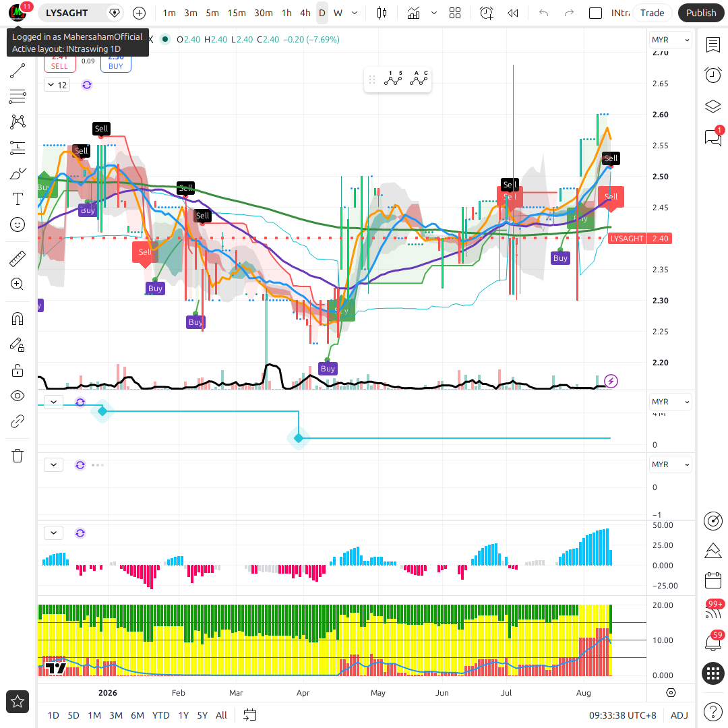Switch to 1h timeframe
Image resolution: width=728 pixels, height=728 pixels.
click(x=287, y=13)
